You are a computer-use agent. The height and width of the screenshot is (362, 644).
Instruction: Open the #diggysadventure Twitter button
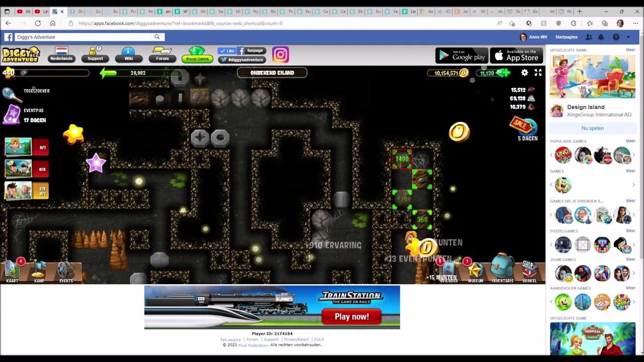[x=242, y=59]
